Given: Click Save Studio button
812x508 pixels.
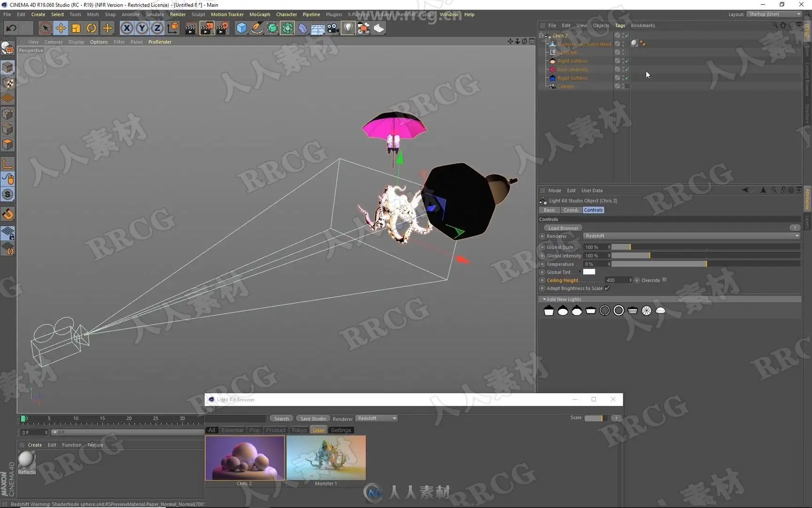Looking at the screenshot, I should tap(313, 419).
